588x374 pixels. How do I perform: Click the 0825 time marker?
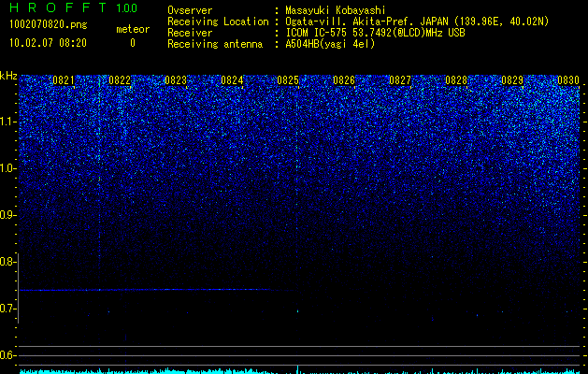(x=288, y=80)
